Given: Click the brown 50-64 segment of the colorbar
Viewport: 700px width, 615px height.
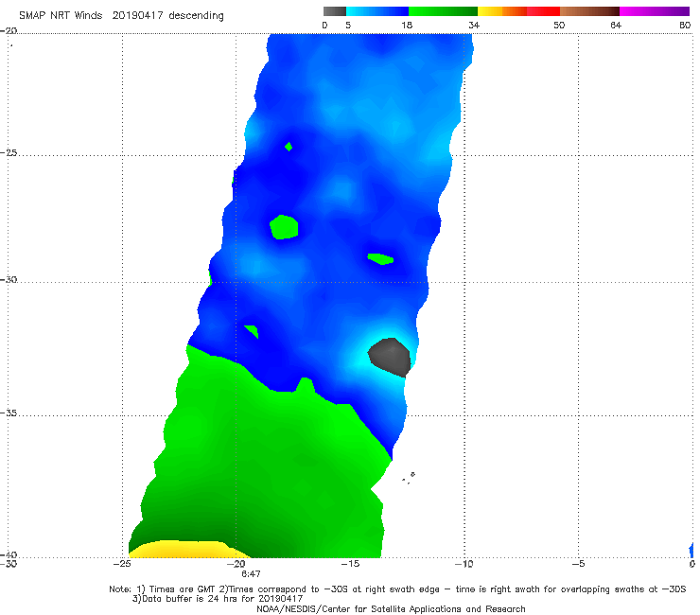Looking at the screenshot, I should click(x=589, y=11).
